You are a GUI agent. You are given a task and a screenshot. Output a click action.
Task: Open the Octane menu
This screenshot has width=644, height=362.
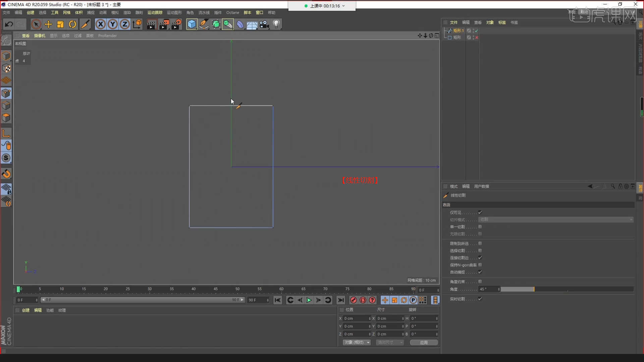tap(233, 13)
